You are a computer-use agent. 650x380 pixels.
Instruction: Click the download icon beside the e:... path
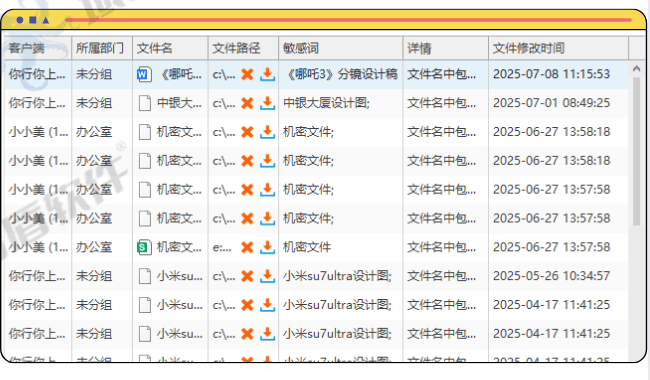[267, 247]
